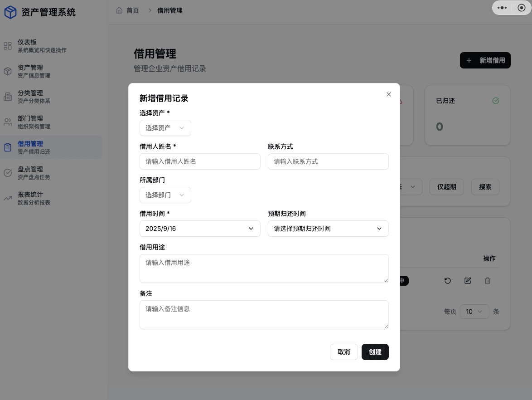Open the 选择资产 dropdown
This screenshot has width=532, height=400.
[x=165, y=128]
